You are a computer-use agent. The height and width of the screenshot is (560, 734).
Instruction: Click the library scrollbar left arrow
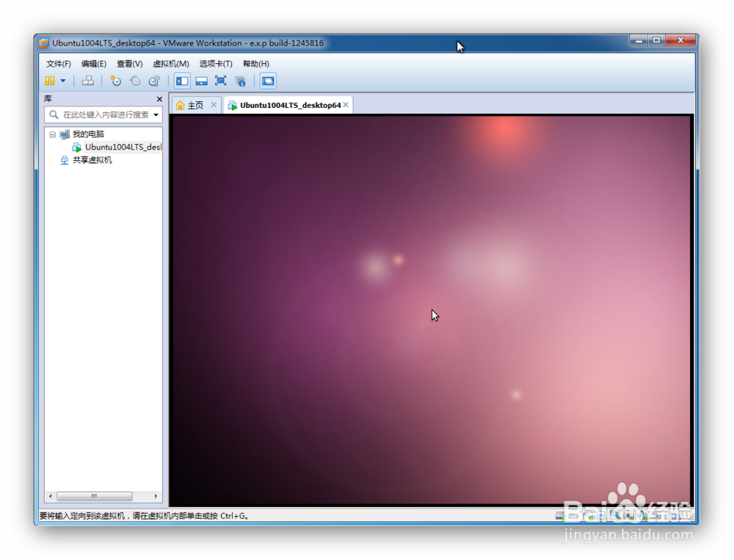click(x=51, y=496)
